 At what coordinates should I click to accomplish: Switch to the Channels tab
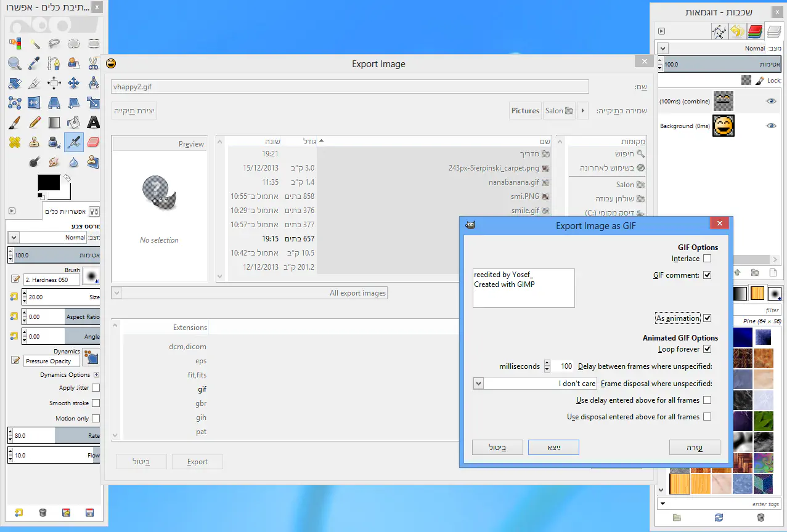[x=755, y=31]
